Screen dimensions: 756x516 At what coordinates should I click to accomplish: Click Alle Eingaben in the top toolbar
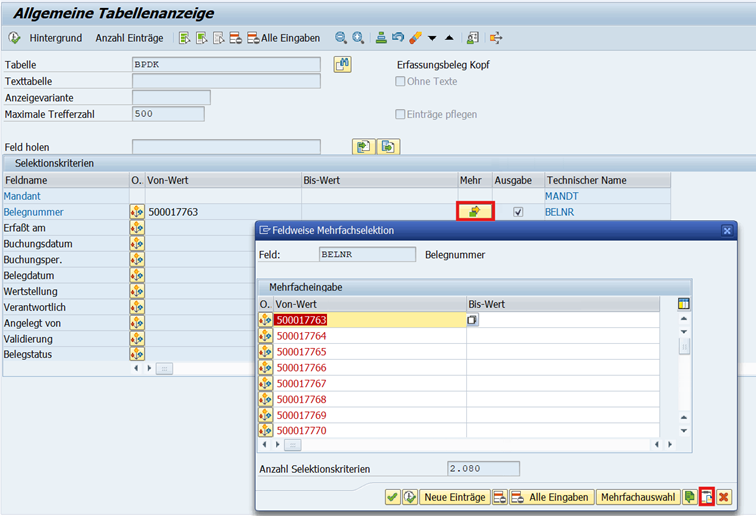click(x=290, y=38)
